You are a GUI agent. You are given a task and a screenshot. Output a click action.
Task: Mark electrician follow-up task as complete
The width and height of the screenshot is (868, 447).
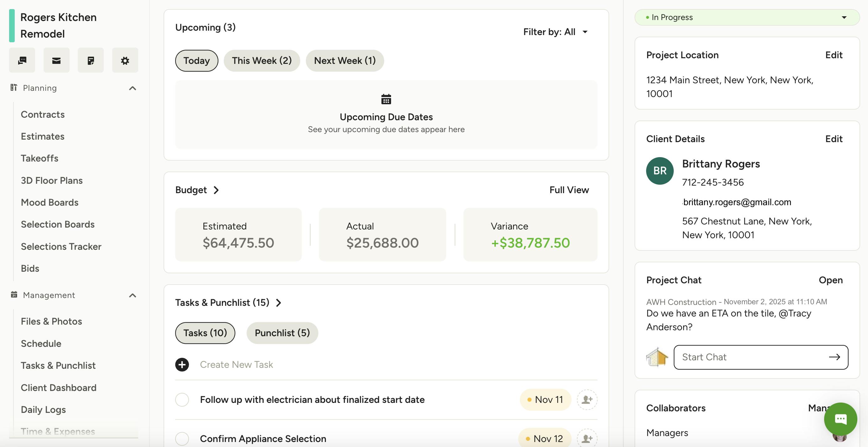pos(182,399)
